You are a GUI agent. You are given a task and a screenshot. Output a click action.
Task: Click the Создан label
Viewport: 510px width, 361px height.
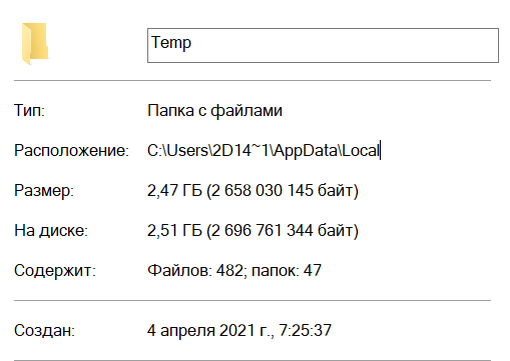click(x=44, y=331)
